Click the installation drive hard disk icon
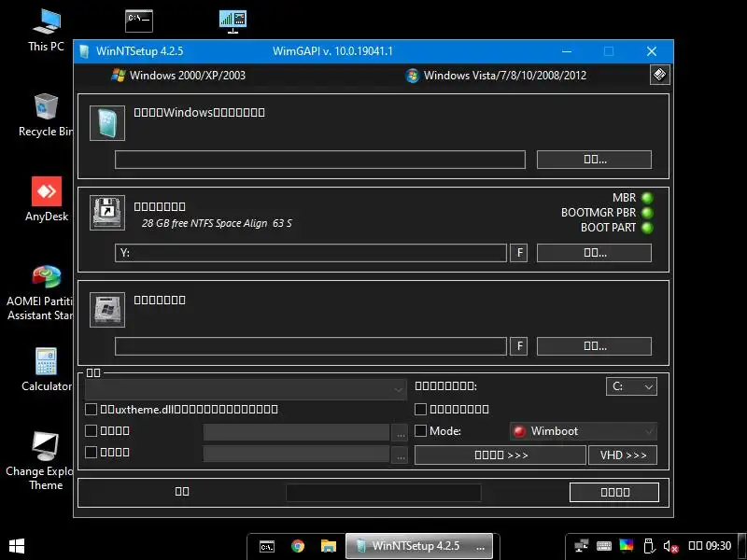Image resolution: width=747 pixels, height=560 pixels. (107, 310)
